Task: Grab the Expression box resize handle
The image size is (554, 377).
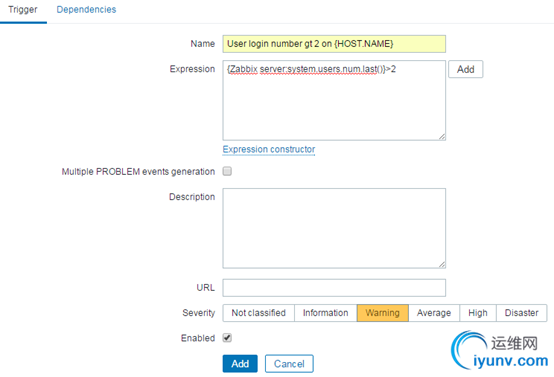Action: click(x=442, y=137)
